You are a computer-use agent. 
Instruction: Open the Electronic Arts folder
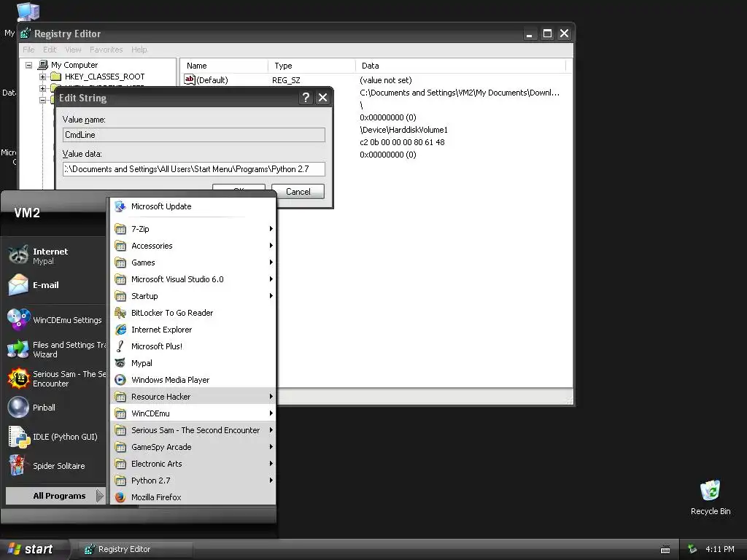pos(193,463)
